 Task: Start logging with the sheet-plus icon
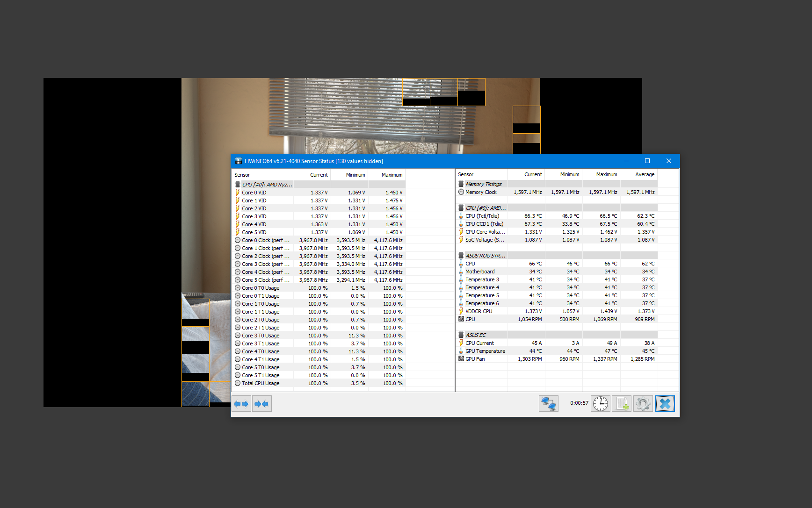[622, 403]
